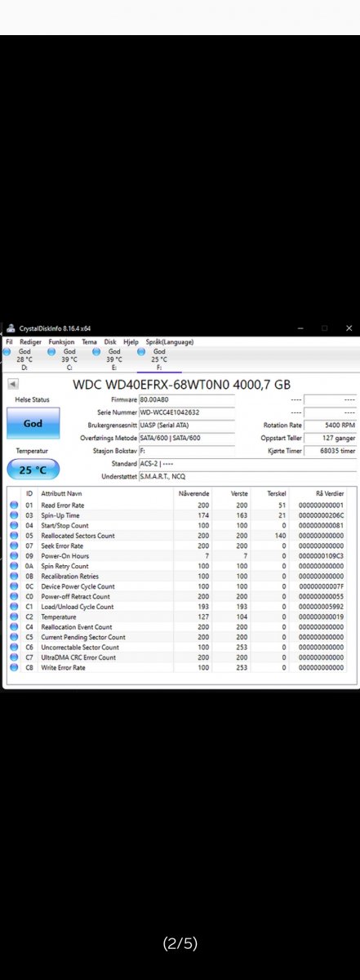Click status icon for Spin-Up Time
The height and width of the screenshot is (980, 360).
pyautogui.click(x=14, y=515)
